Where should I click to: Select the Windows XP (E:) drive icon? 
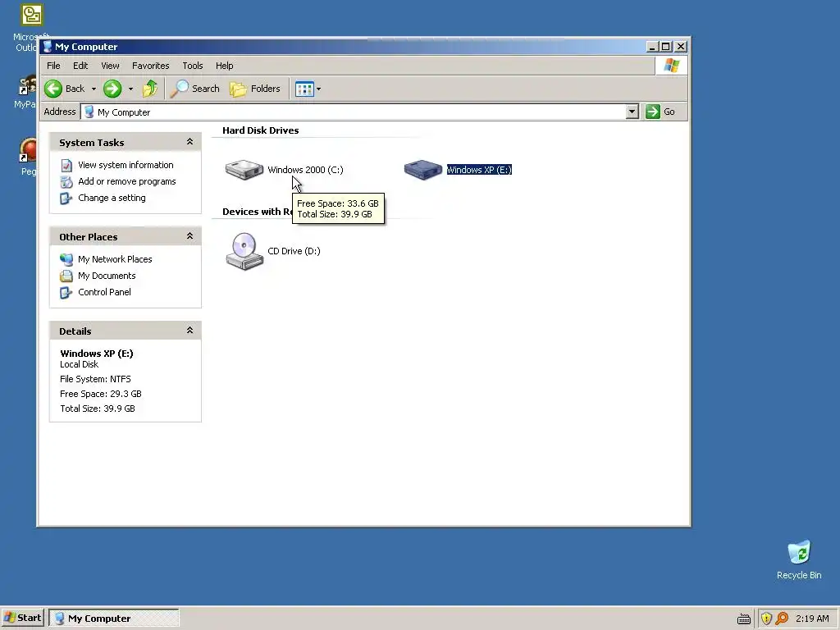tap(423, 169)
